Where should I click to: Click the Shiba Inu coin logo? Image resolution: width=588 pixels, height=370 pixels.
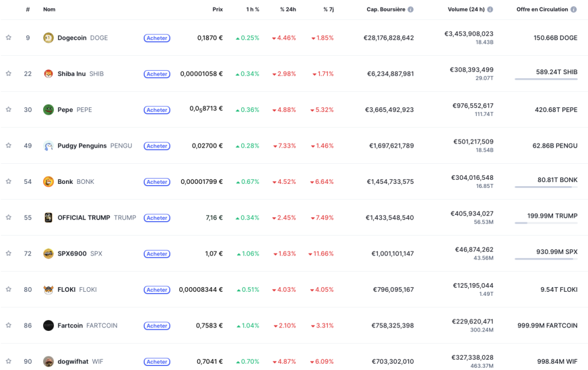(x=48, y=74)
